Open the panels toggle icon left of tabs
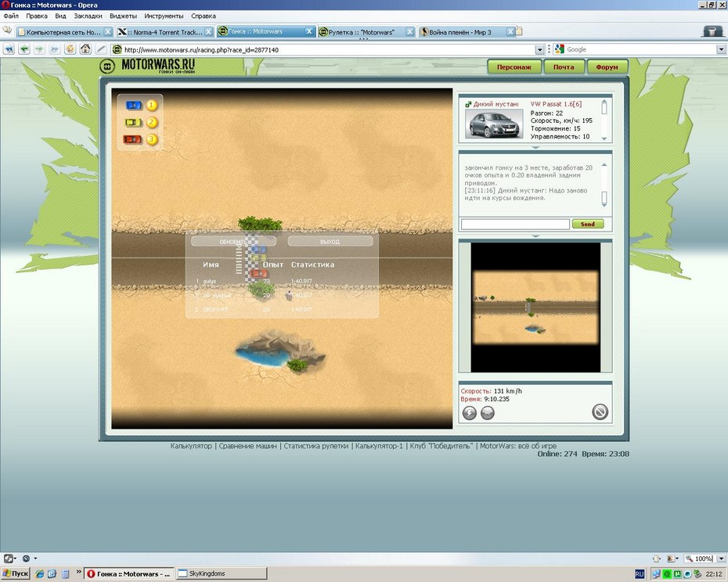This screenshot has height=582, width=728. tap(7, 31)
